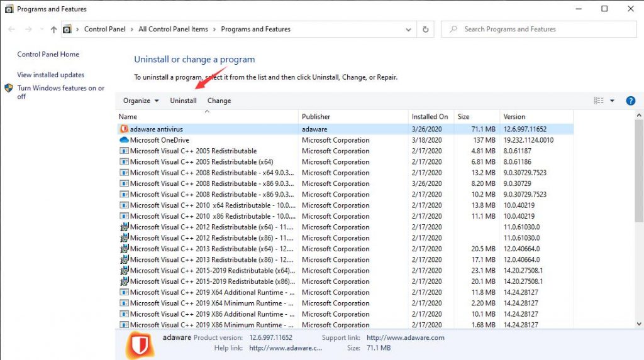Expand chevron after All Control Panel Items
644x360 pixels.
[x=214, y=29]
